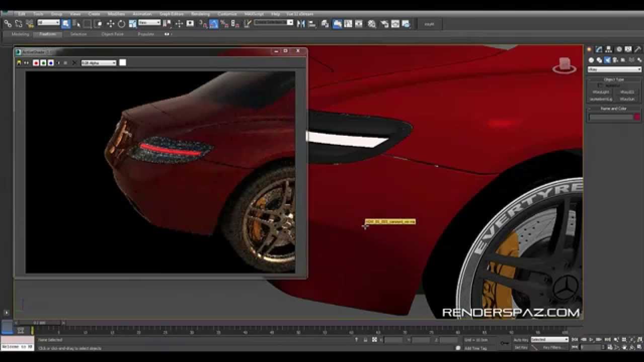Select the Select and Move tool

(111, 23)
